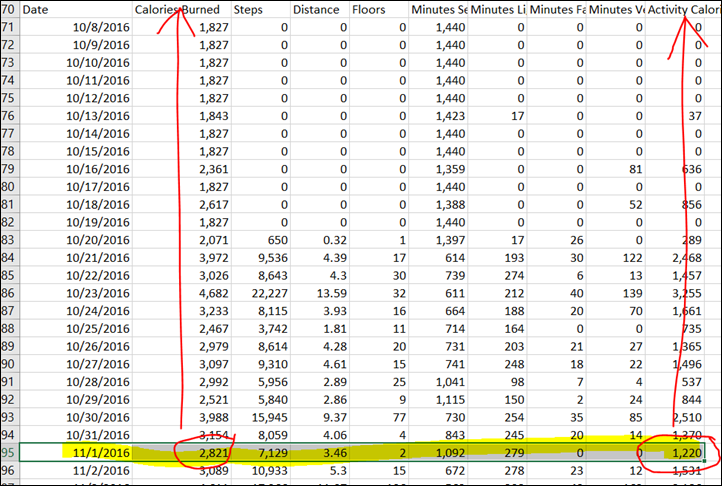This screenshot has width=722, height=486.
Task: Click the "Distance" header cell
Action: point(318,9)
